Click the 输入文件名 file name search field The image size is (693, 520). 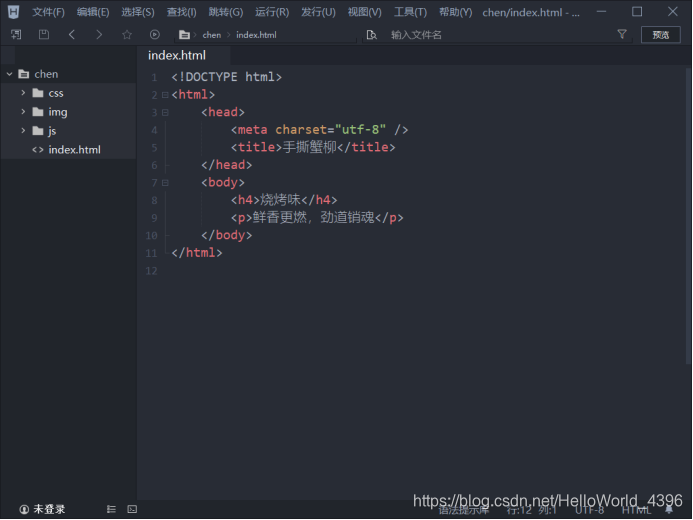point(499,35)
